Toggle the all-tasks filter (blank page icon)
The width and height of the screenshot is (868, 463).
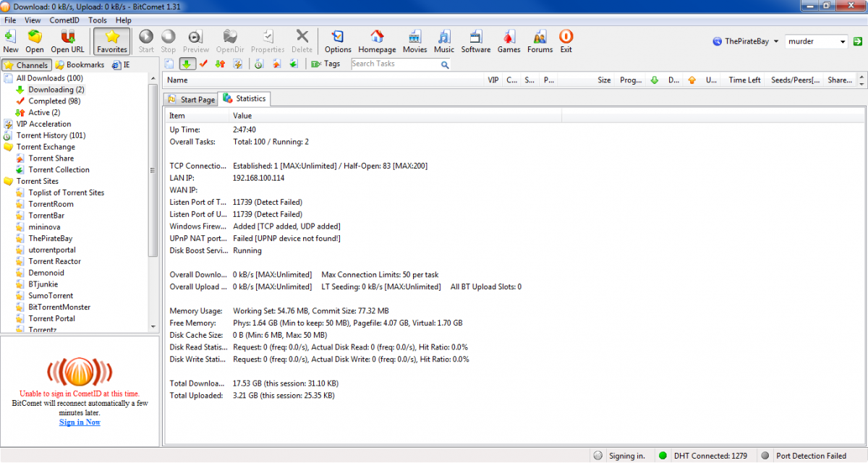click(169, 64)
